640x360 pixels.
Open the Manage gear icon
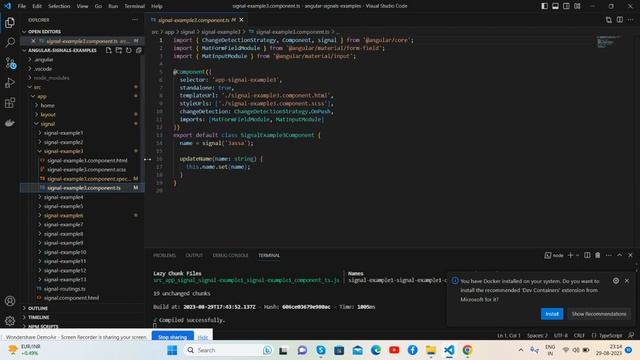point(10,321)
